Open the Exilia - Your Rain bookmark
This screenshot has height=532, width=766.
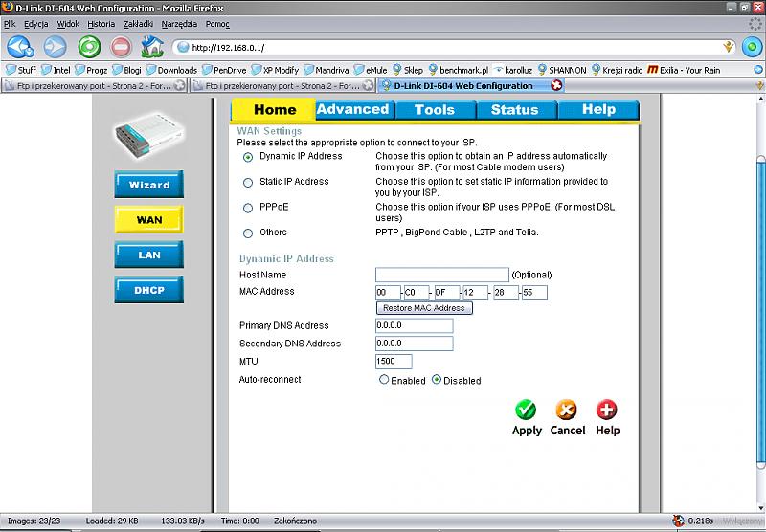(x=684, y=70)
